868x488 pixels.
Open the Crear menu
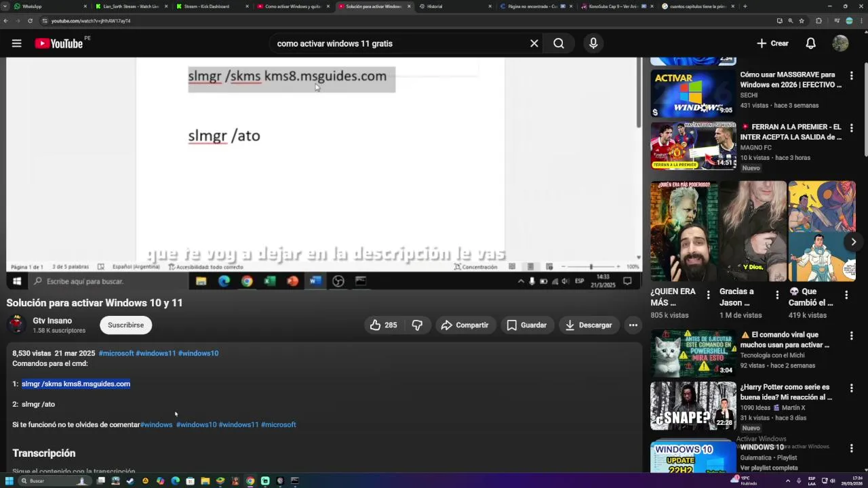coord(772,43)
